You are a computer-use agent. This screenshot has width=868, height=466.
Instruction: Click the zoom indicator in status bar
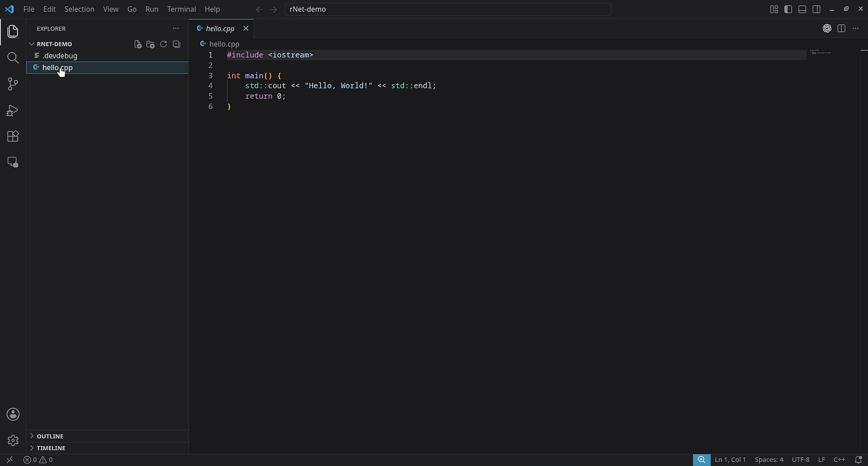702,460
